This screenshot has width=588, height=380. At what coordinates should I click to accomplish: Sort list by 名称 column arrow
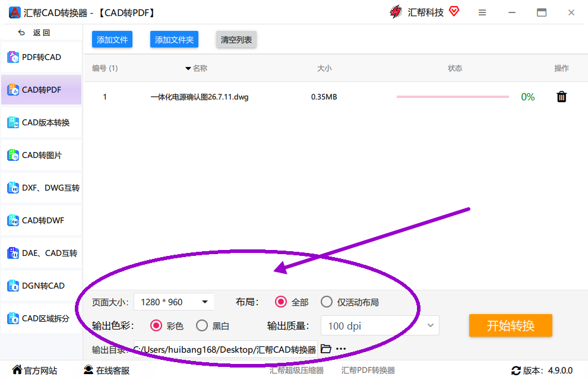[188, 69]
